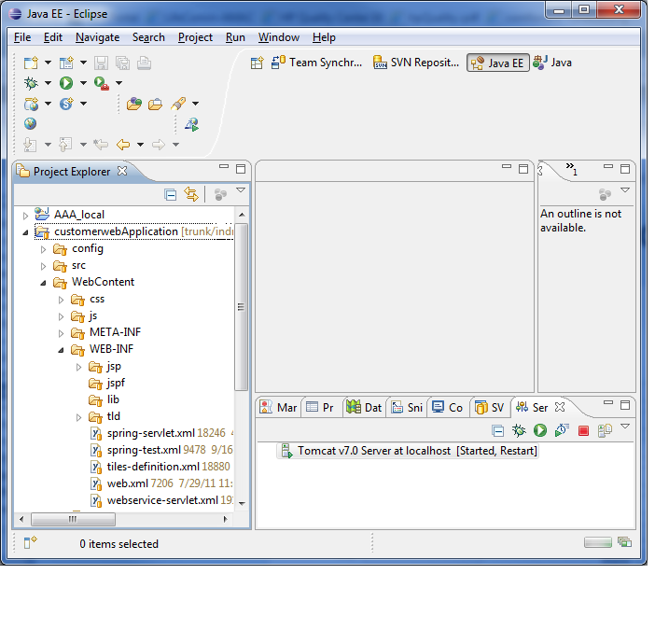Stop the Tomcat server with red square
The height and width of the screenshot is (644, 669).
coord(583,430)
